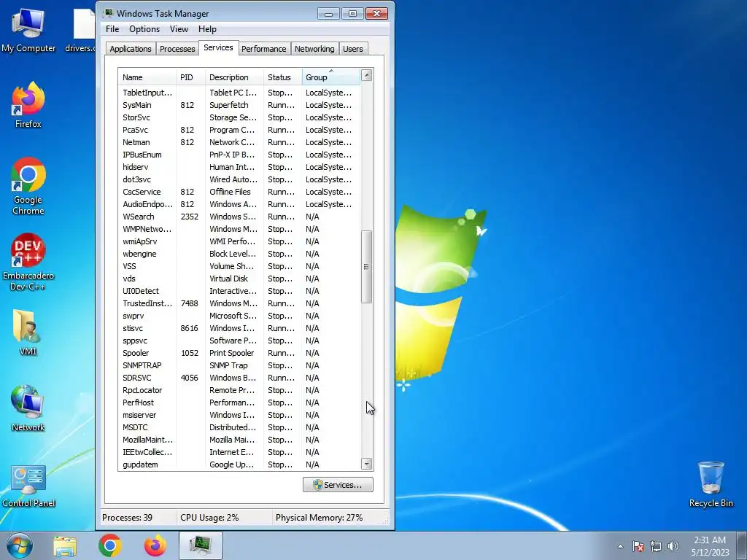The height and width of the screenshot is (560, 747).
Task: Select the StorSvc service row
Action: click(x=239, y=117)
